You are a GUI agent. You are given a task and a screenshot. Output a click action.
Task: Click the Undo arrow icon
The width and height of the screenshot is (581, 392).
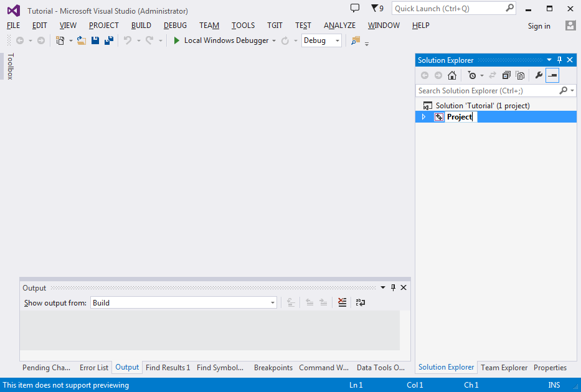128,40
